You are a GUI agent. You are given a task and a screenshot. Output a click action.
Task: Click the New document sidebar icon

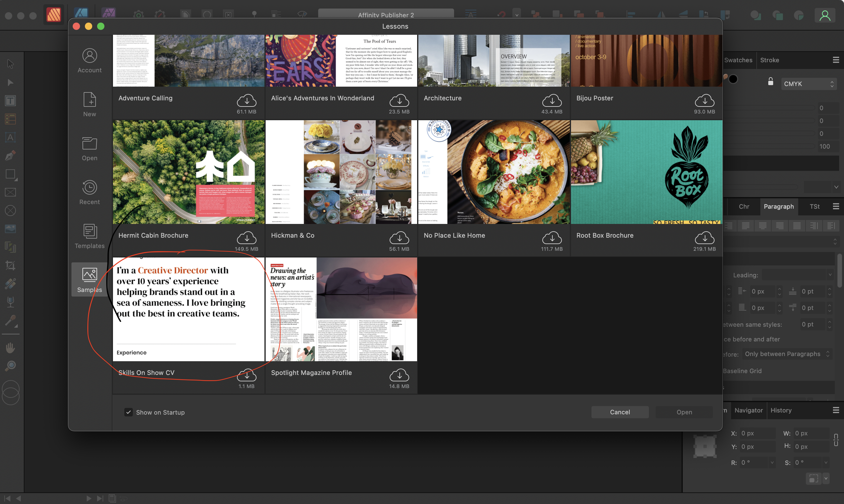(89, 105)
